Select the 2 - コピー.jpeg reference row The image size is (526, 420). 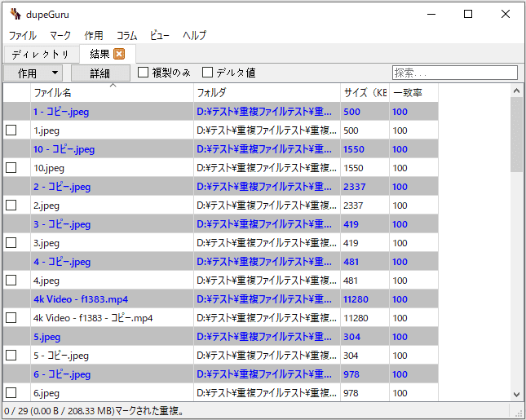221,187
